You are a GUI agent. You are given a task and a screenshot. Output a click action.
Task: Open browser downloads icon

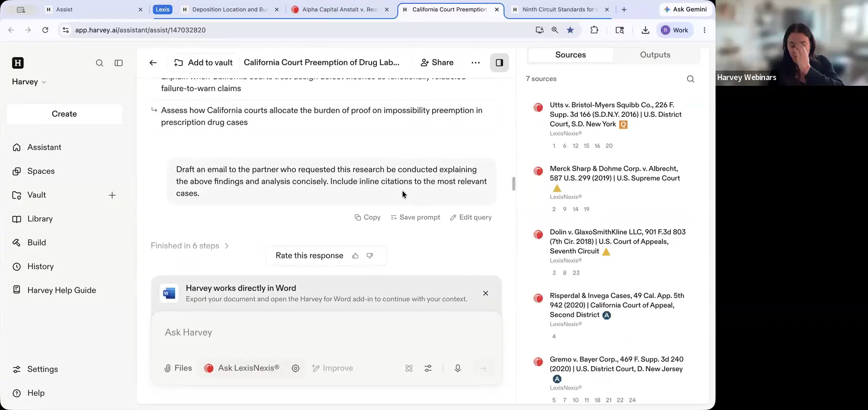click(645, 30)
